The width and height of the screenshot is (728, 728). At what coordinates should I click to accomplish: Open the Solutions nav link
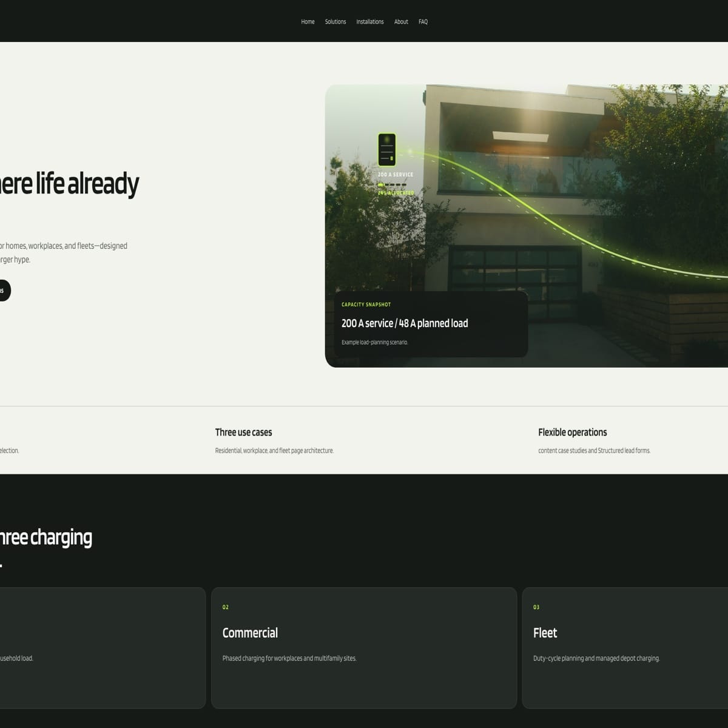click(x=335, y=22)
